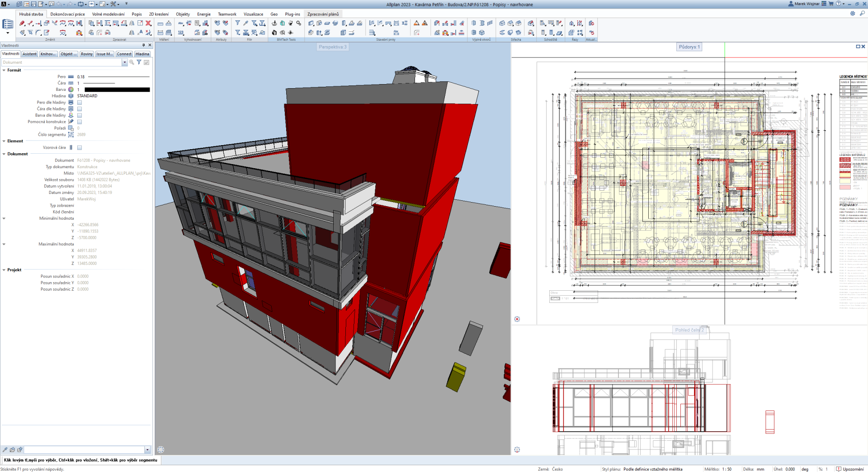Collapse the Formát section
868x472 pixels.
(4, 71)
